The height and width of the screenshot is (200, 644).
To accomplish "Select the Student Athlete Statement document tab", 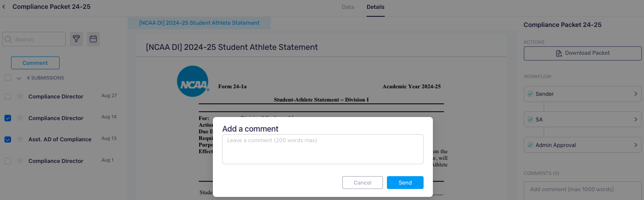I will coord(199,23).
